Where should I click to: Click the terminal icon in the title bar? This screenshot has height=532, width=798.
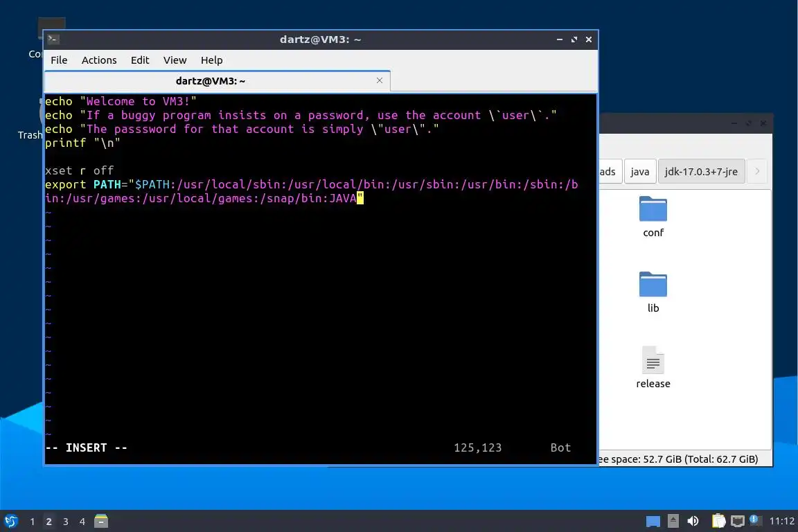click(x=53, y=39)
